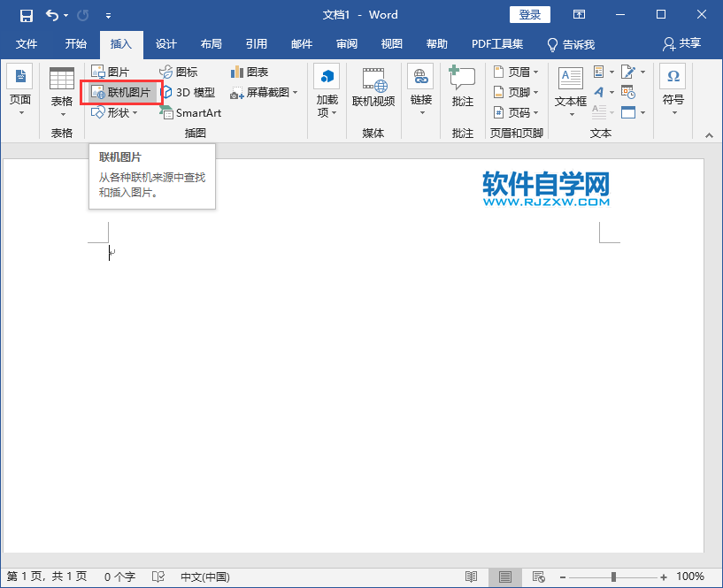This screenshot has height=588, width=723.
Task: Open the 形状 shapes dropdown
Action: pyautogui.click(x=117, y=112)
